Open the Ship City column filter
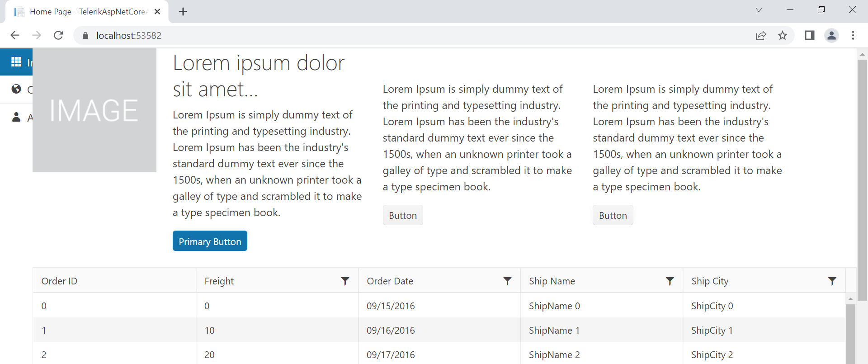This screenshot has height=364, width=868. 832,281
